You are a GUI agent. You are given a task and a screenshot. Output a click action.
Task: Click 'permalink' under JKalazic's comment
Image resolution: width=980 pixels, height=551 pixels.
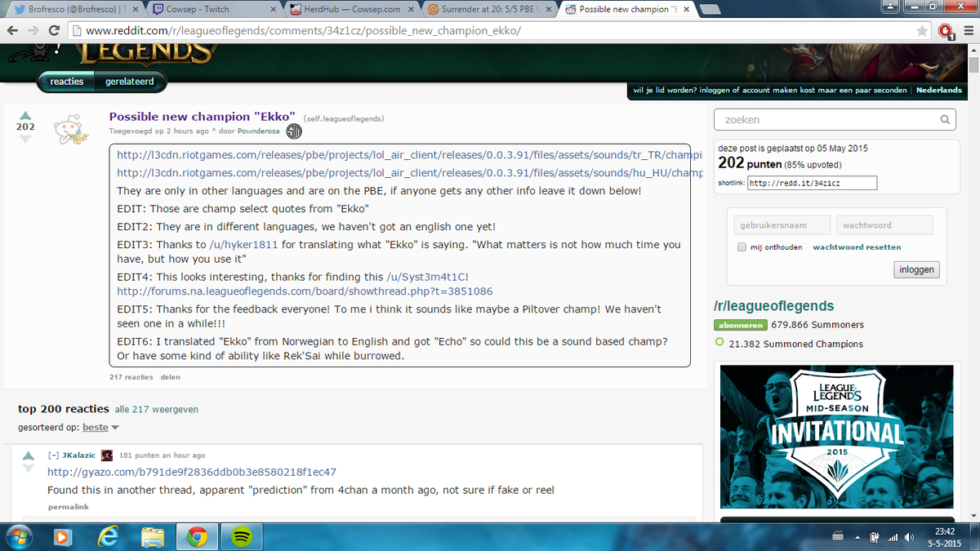click(x=69, y=508)
